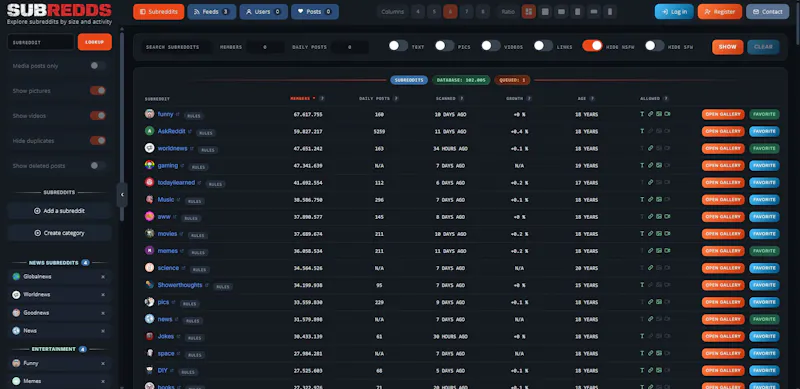The width and height of the screenshot is (800, 389).
Task: Set columns to 4
Action: pyautogui.click(x=418, y=11)
